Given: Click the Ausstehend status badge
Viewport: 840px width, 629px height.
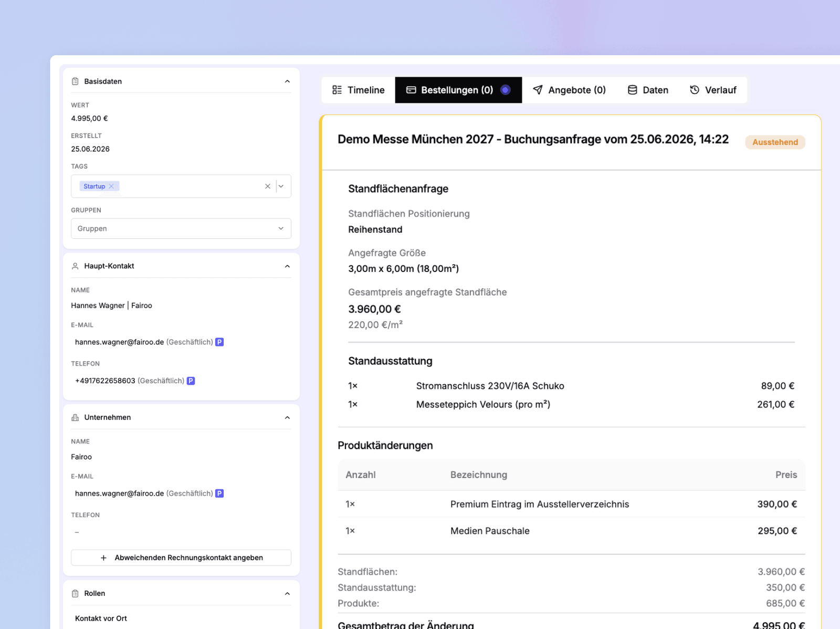Looking at the screenshot, I should coord(775,142).
